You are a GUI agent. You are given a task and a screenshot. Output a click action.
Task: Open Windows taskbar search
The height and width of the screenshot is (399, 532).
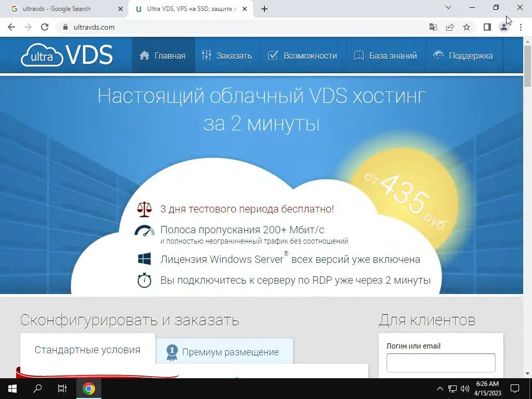click(37, 389)
